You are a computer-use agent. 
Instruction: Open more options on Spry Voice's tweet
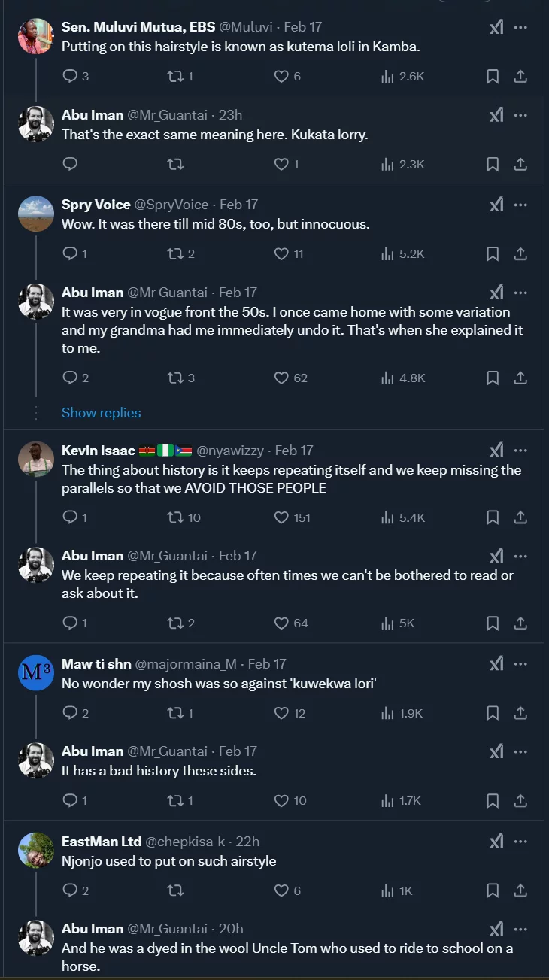tap(520, 205)
